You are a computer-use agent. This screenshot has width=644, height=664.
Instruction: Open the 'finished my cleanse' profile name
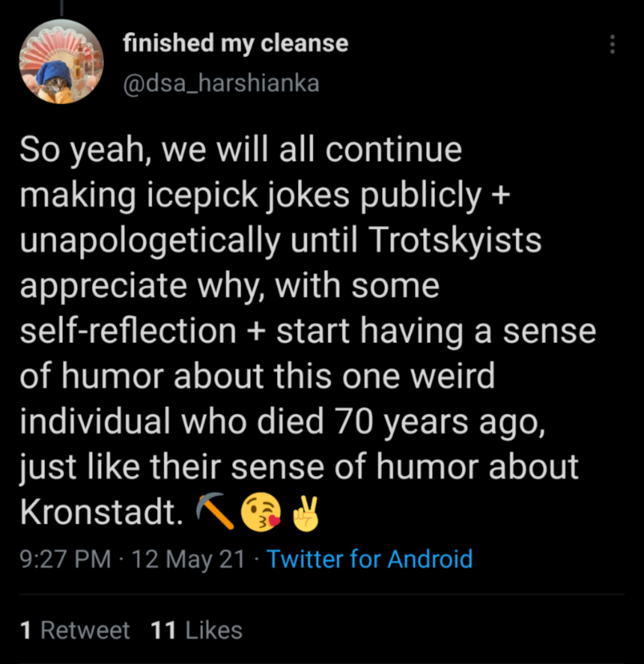[235, 43]
